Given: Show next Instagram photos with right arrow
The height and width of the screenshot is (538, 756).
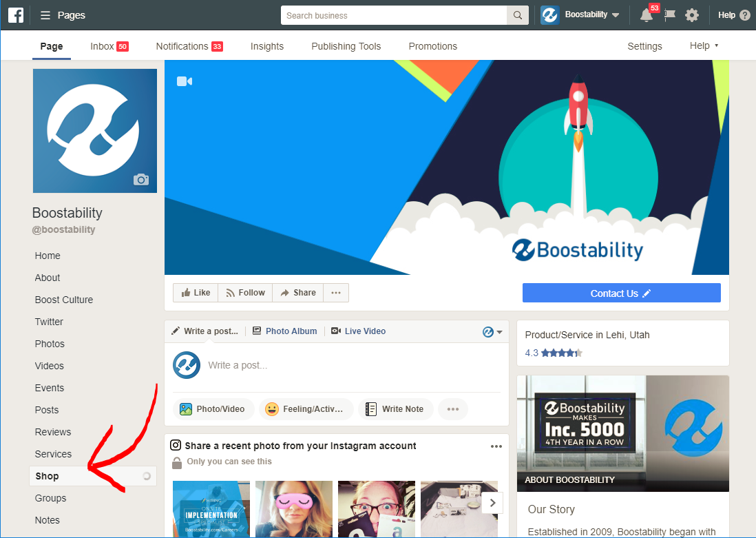Looking at the screenshot, I should tap(492, 503).
